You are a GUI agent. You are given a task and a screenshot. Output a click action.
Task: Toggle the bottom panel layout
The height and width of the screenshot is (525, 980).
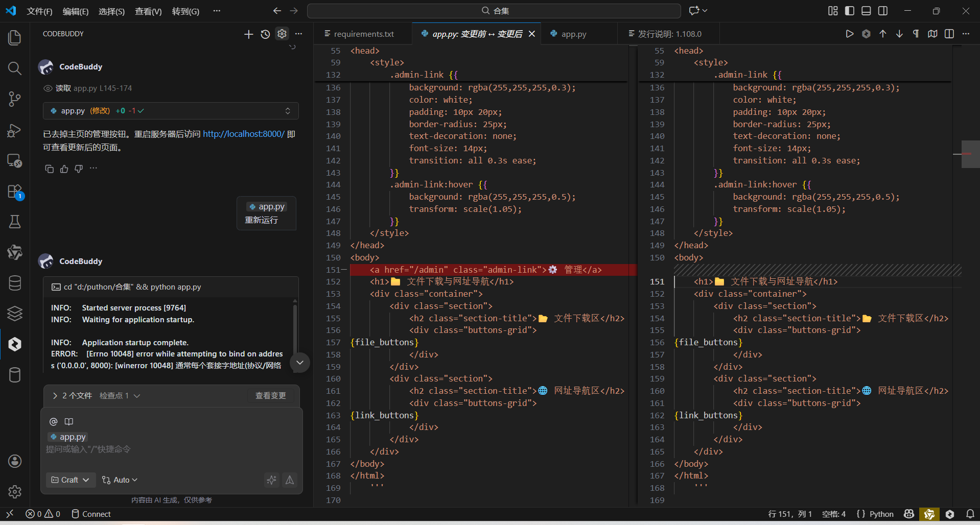866,11
